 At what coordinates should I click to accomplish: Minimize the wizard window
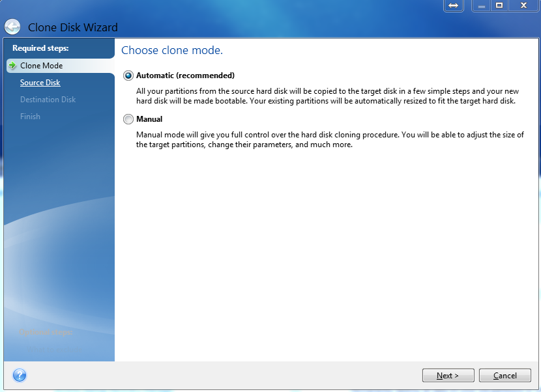(482, 6)
